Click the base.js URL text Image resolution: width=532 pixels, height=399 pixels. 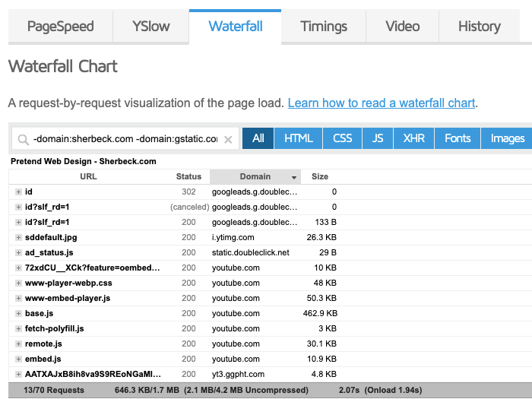point(39,313)
